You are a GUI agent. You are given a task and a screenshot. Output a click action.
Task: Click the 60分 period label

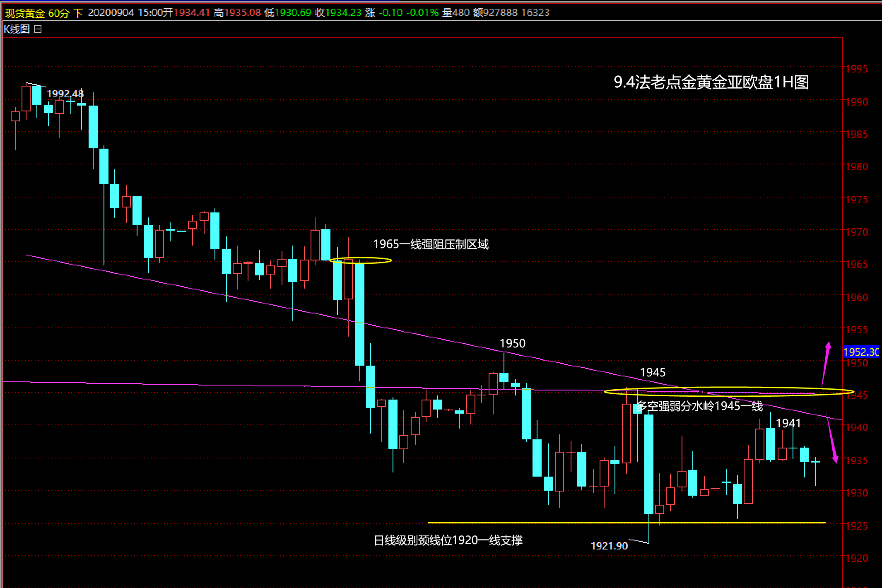pyautogui.click(x=58, y=13)
